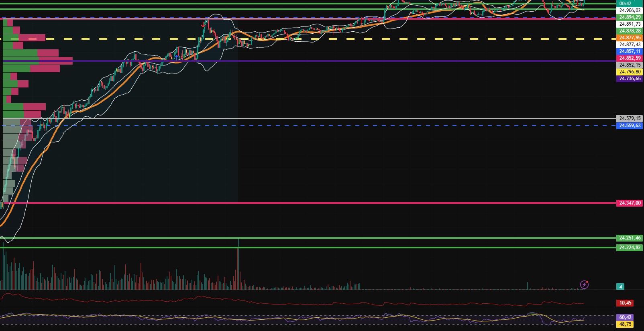The width and height of the screenshot is (644, 331).
Task: Click the red down arrow signal marker
Action: [203, 25]
